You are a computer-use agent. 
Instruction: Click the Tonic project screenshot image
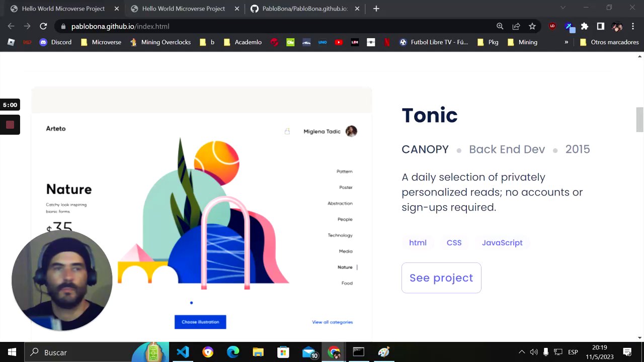[201, 215]
